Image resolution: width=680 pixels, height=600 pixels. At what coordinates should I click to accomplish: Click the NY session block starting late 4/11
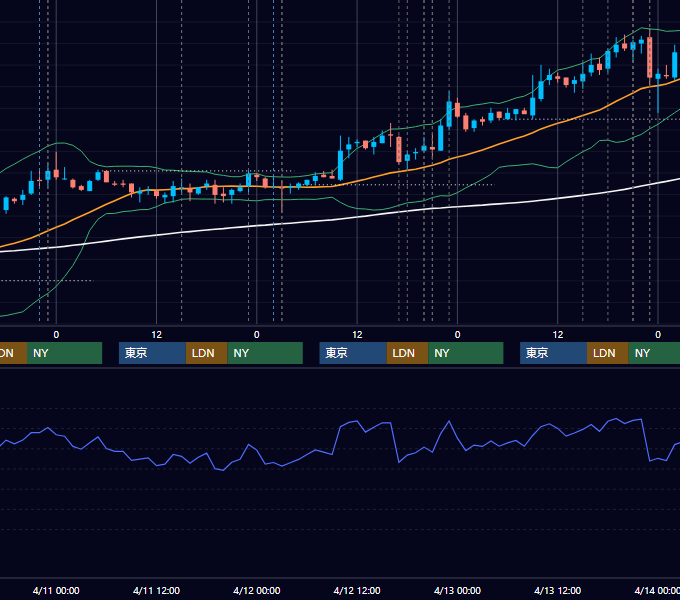coord(265,353)
